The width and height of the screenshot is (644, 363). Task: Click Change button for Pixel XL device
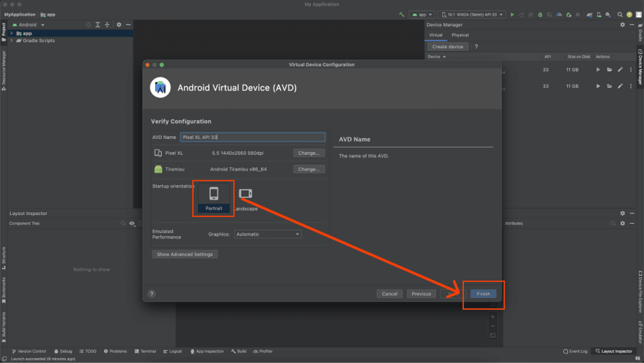pyautogui.click(x=309, y=153)
